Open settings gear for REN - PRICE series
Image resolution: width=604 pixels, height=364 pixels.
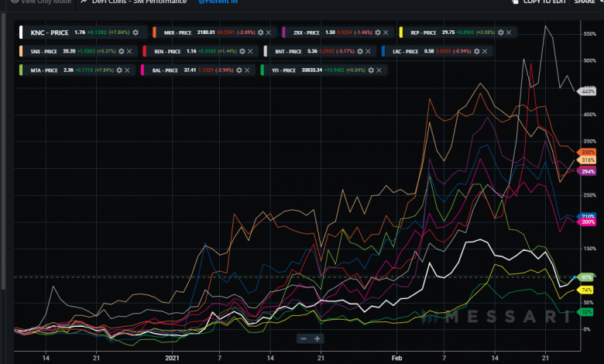click(242, 51)
